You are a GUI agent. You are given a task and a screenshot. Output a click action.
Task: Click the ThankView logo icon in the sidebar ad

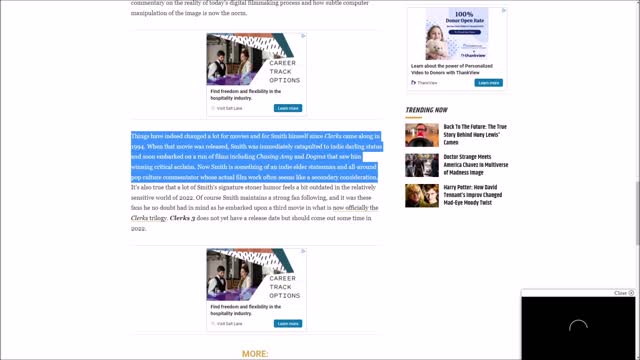[413, 82]
